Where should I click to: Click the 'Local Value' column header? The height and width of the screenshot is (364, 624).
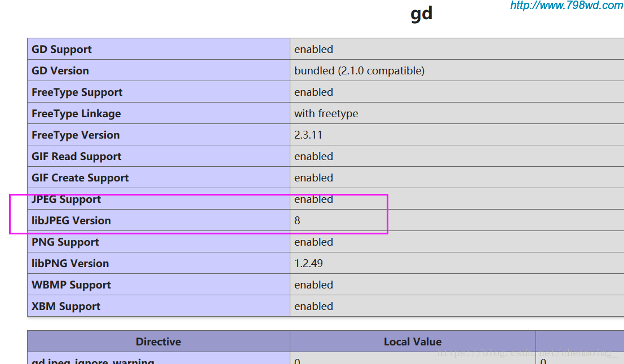tap(413, 341)
